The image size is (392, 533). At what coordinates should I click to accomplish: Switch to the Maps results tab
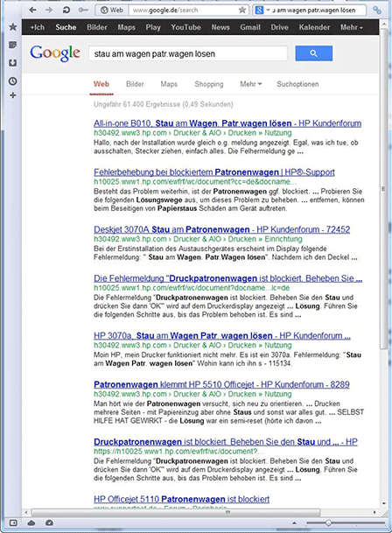(169, 84)
